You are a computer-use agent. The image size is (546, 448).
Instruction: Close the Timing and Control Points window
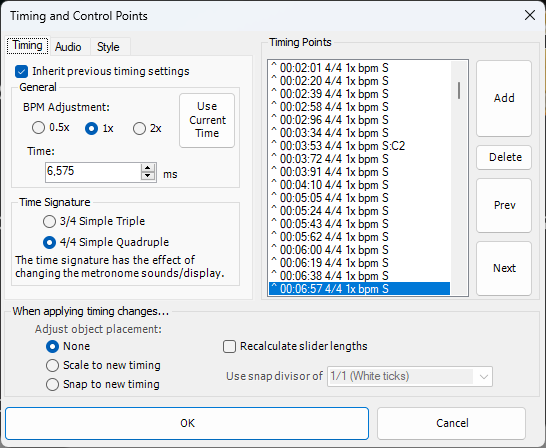[x=530, y=16]
